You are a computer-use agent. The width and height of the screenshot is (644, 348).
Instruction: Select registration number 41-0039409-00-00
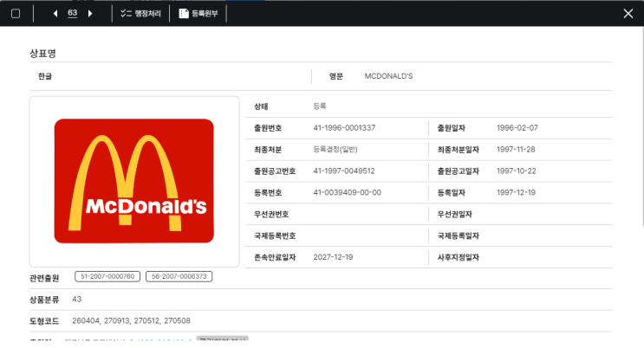pos(347,192)
